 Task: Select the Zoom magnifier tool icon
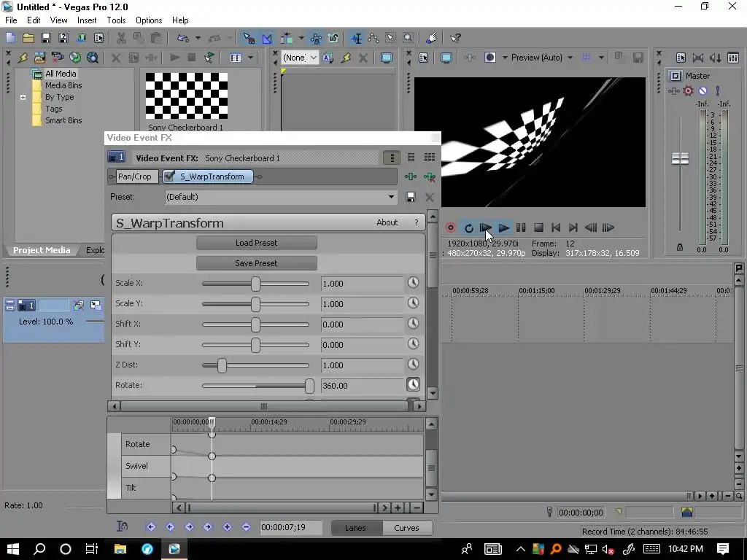click(409, 38)
